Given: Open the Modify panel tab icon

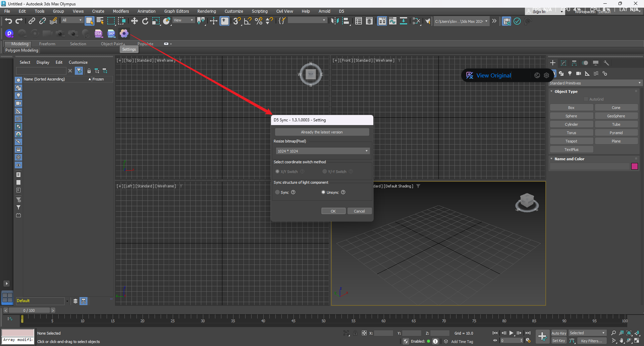Looking at the screenshot, I should click(x=563, y=63).
